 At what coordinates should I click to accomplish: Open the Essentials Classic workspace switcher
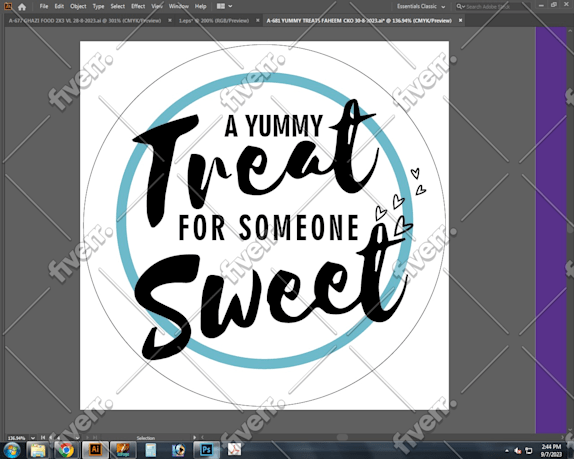click(x=421, y=6)
